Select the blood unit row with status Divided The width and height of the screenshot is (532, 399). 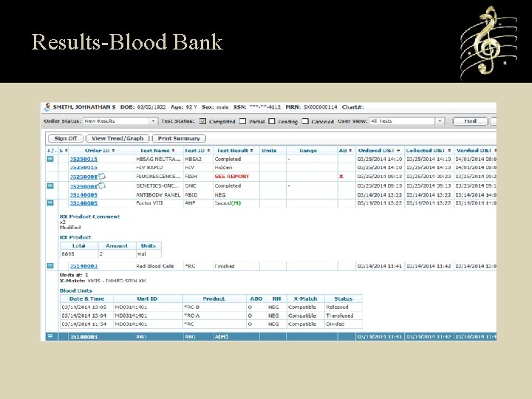[x=211, y=324]
